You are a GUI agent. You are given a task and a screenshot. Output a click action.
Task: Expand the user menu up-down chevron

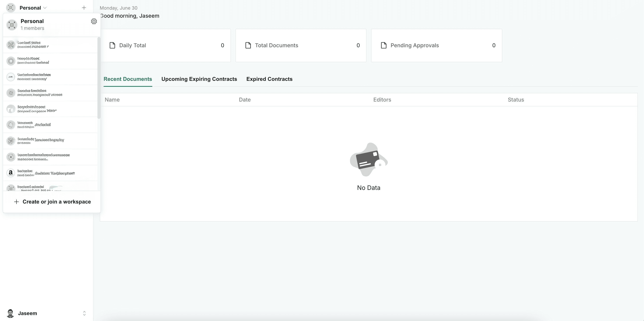84,313
